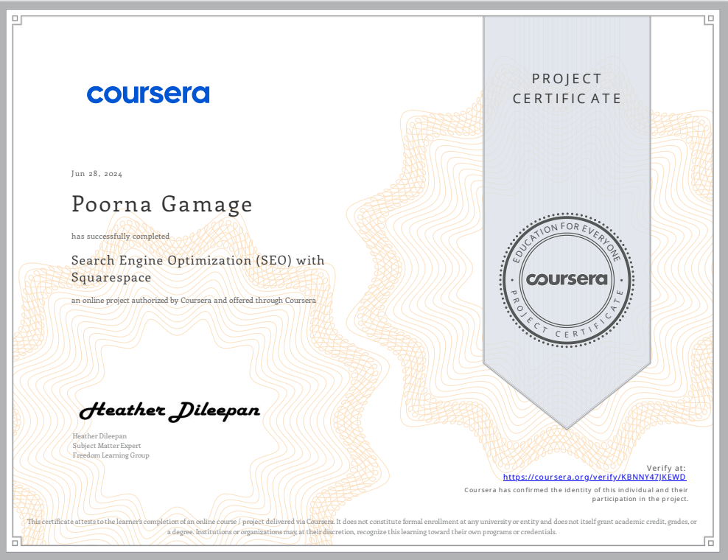Image resolution: width=728 pixels, height=560 pixels.
Task: Click the 'has successfully completed' line
Action: (x=120, y=236)
